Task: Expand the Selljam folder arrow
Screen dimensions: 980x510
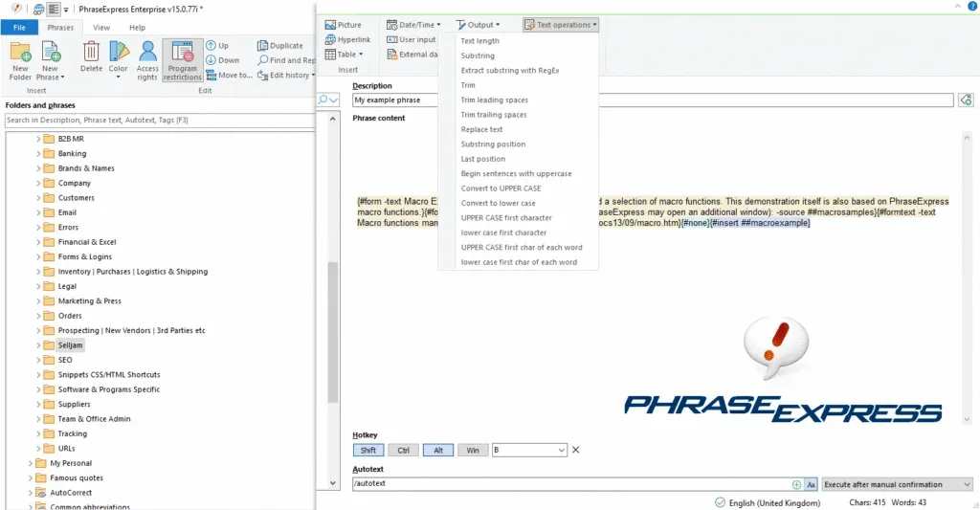Action: point(38,345)
